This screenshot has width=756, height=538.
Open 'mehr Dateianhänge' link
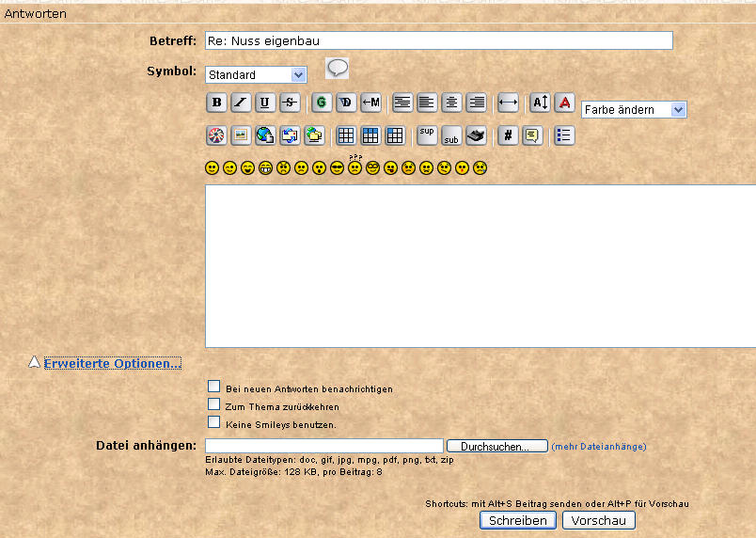click(x=599, y=447)
